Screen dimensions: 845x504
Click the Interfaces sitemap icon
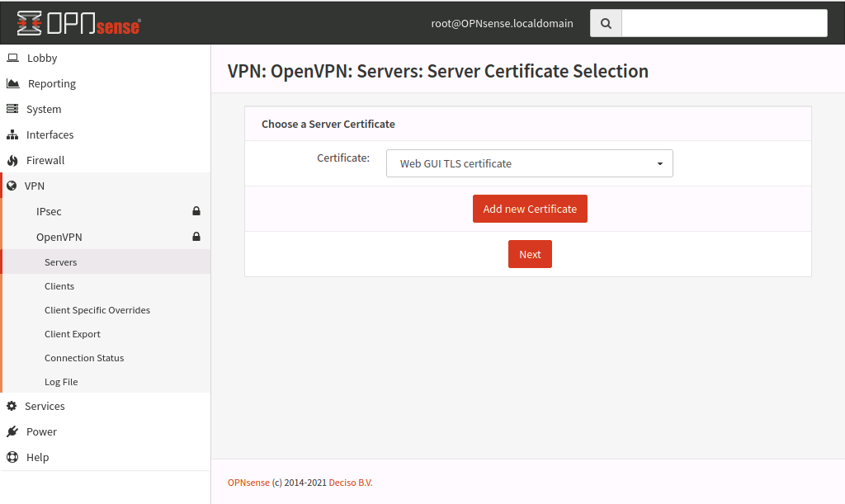coord(12,134)
